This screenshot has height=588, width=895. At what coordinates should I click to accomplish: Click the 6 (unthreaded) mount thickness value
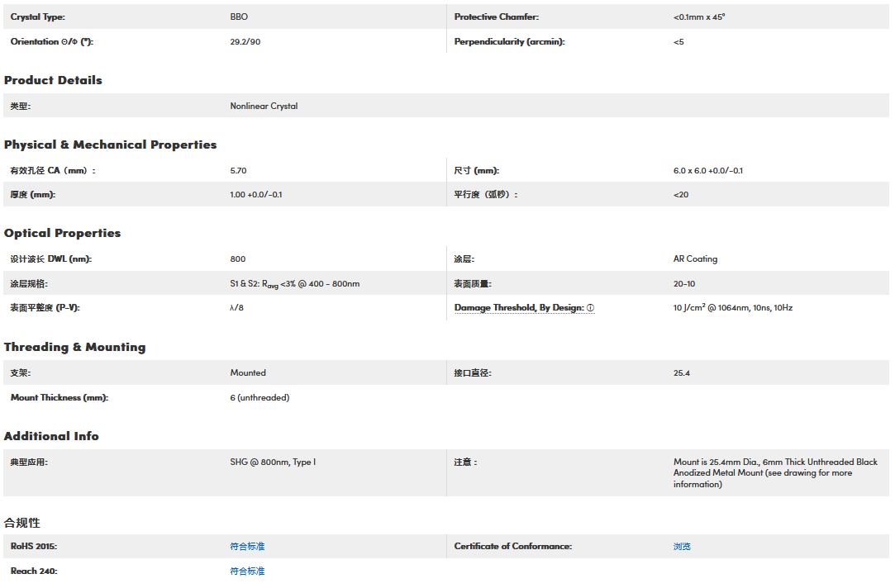tap(259, 397)
